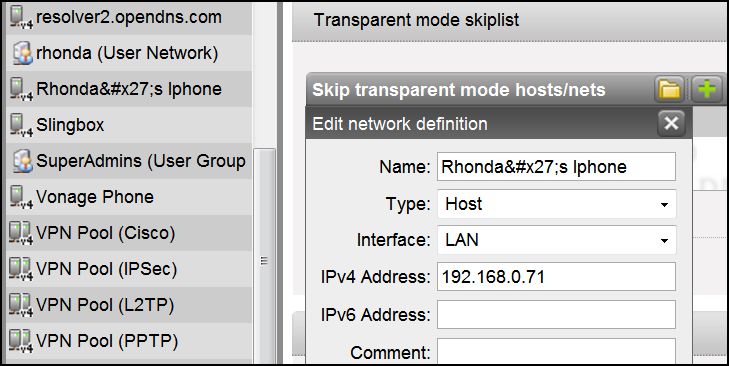Click the green plus add icon
This screenshot has width=729, height=366.
[x=707, y=89]
